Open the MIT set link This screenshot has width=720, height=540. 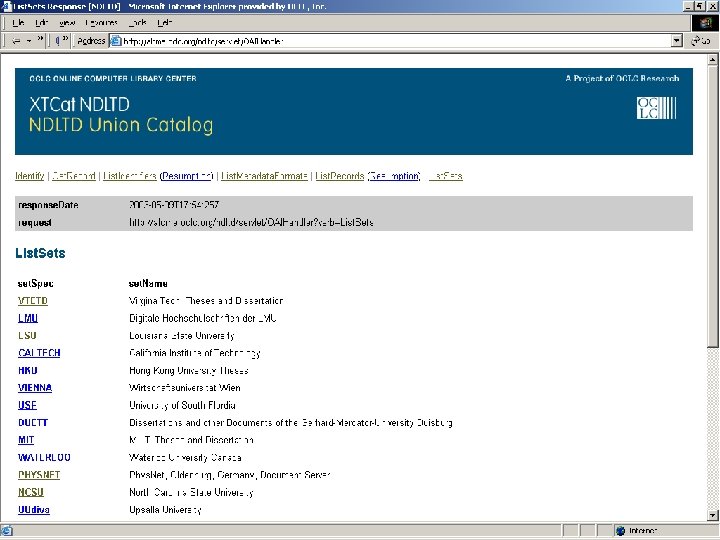[26, 440]
